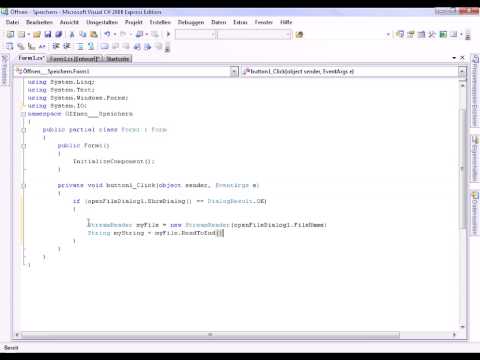Image resolution: width=480 pixels, height=360 pixels.
Task: Collapse the Form1 class outlining region
Action: tap(23, 130)
